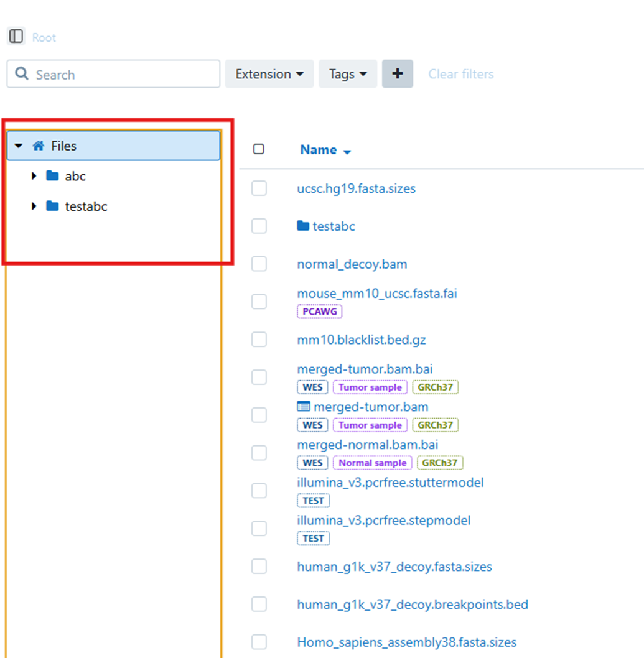Click the testabc folder icon in tree
The height and width of the screenshot is (658, 644).
(52, 206)
